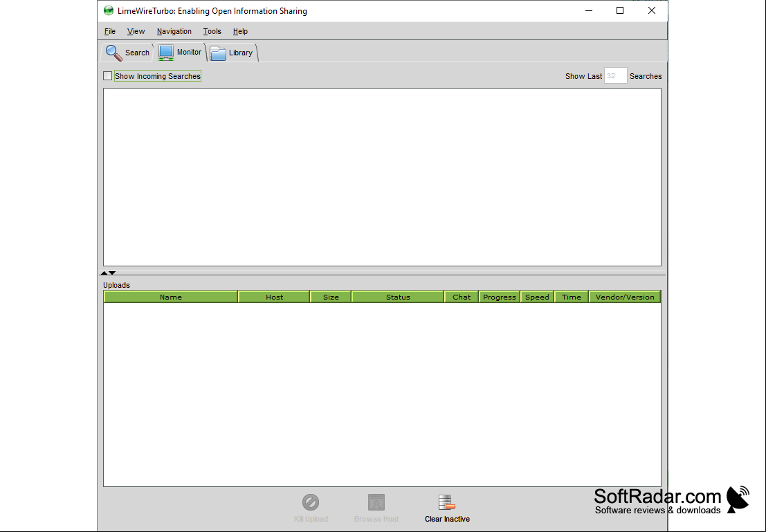The image size is (766, 532).
Task: Sort uploads by Status column
Action: [398, 297]
